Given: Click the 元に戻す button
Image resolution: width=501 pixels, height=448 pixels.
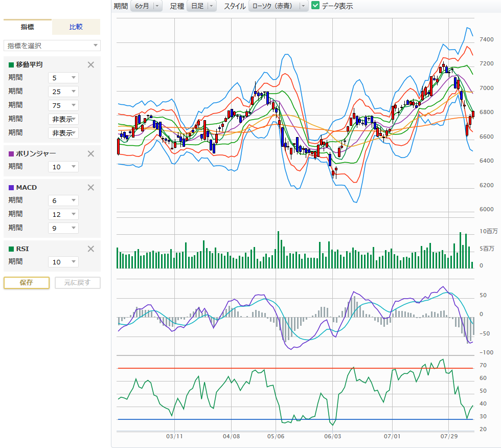Looking at the screenshot, I should pyautogui.click(x=77, y=283).
